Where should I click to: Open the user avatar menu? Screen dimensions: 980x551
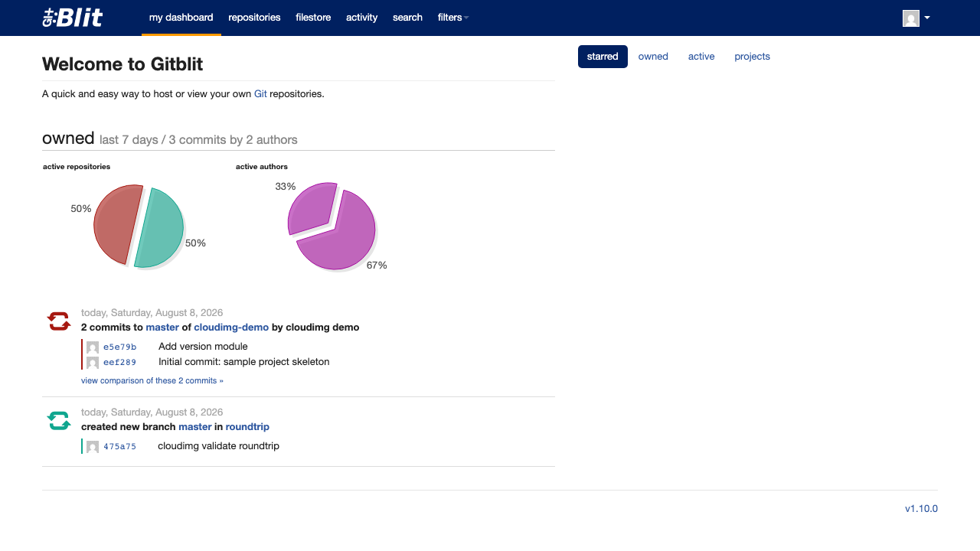click(911, 18)
